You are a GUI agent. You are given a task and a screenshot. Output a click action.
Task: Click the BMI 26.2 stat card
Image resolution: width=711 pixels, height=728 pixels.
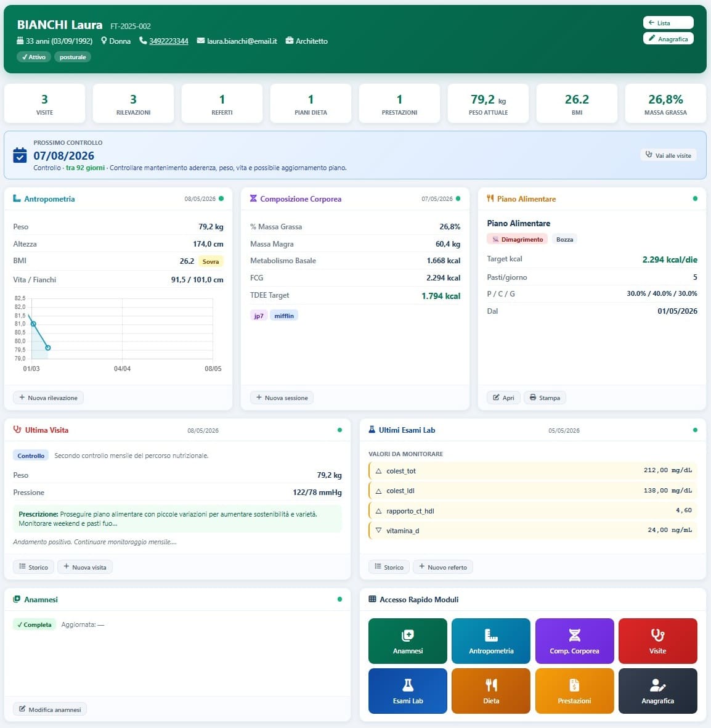(577, 104)
